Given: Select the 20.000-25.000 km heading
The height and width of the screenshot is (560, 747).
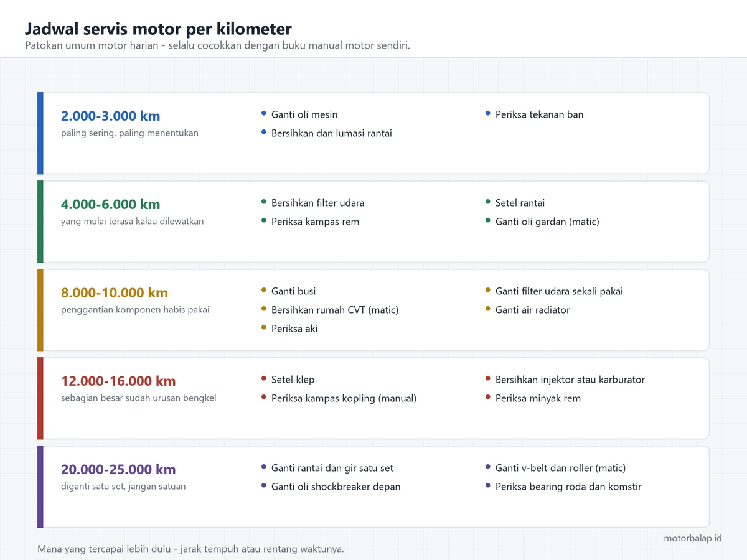Looking at the screenshot, I should click(118, 469).
